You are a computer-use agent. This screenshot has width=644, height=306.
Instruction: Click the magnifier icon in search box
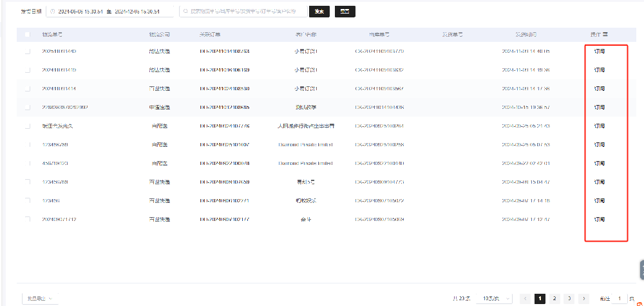185,12
